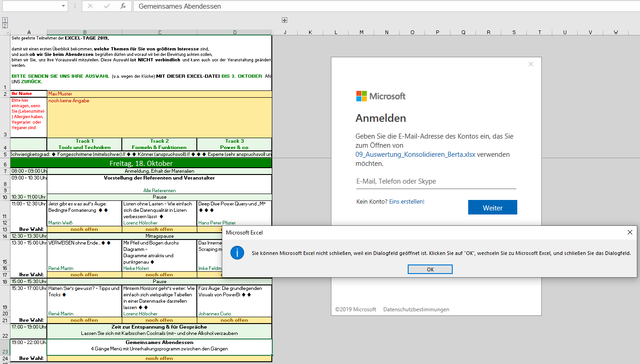Click the 11:00 - 12:30 Uhr time cell

[29, 210]
